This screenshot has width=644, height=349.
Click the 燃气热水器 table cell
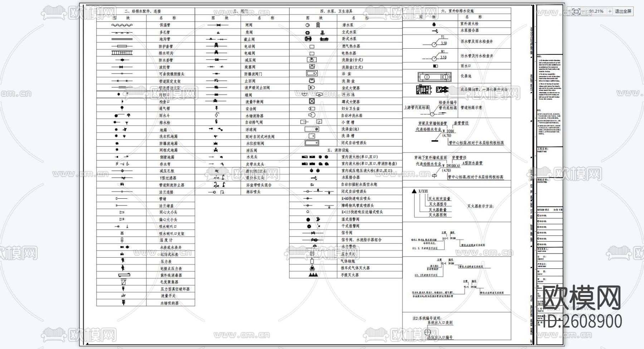click(370, 46)
